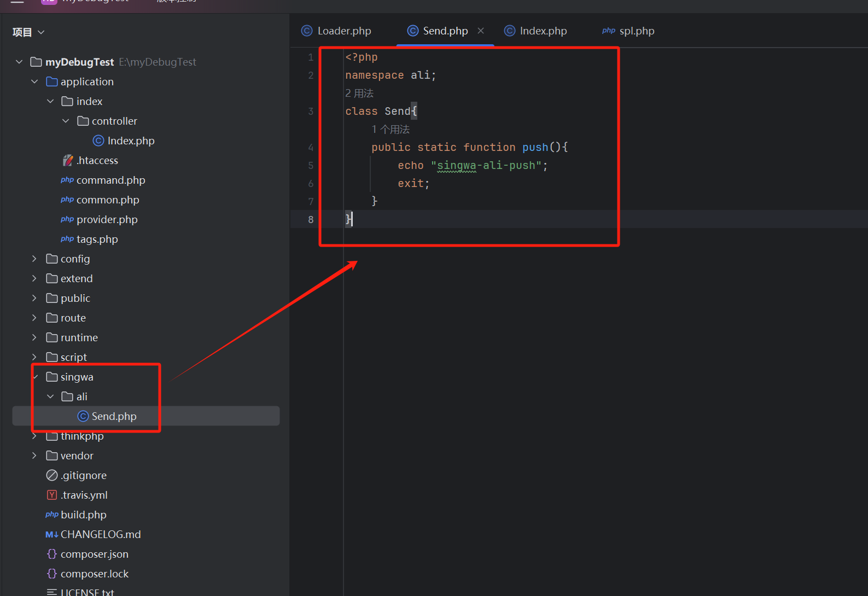Open the 项目 view dropdown
This screenshot has width=868, height=596.
(x=28, y=33)
